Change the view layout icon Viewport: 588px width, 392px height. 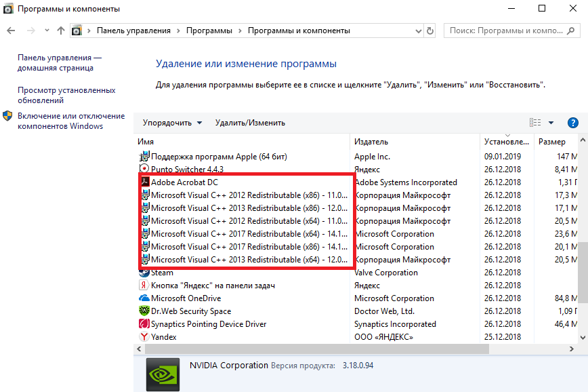click(535, 122)
